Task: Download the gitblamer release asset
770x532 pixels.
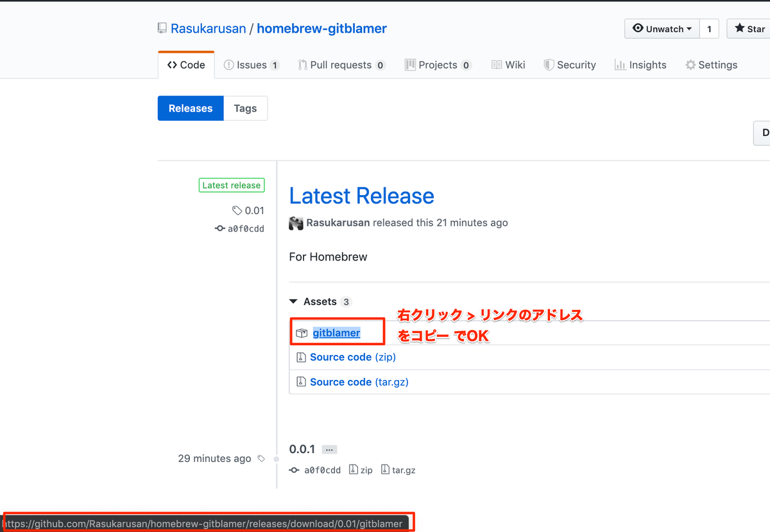Action: (x=337, y=332)
